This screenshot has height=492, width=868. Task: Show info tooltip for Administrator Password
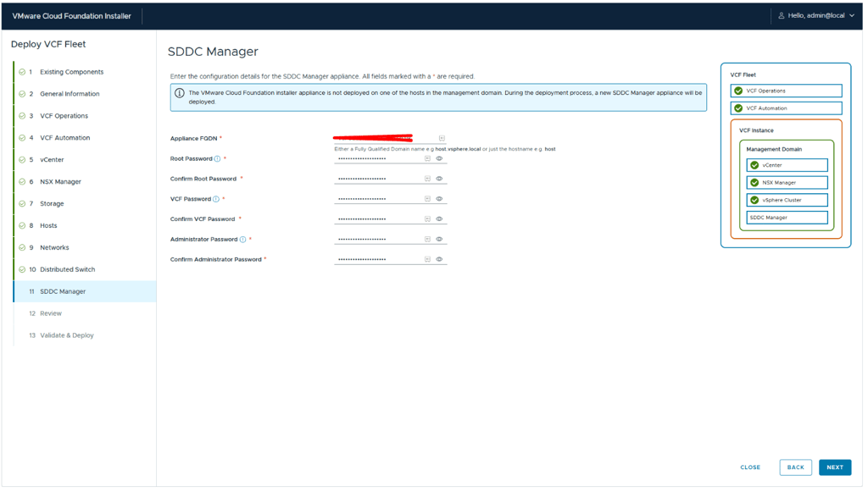pos(243,240)
